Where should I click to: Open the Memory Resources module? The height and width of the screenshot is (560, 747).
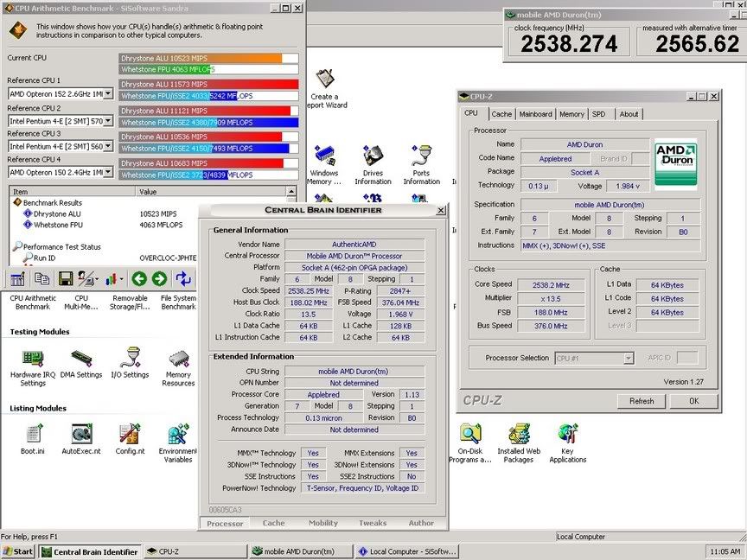click(x=178, y=367)
